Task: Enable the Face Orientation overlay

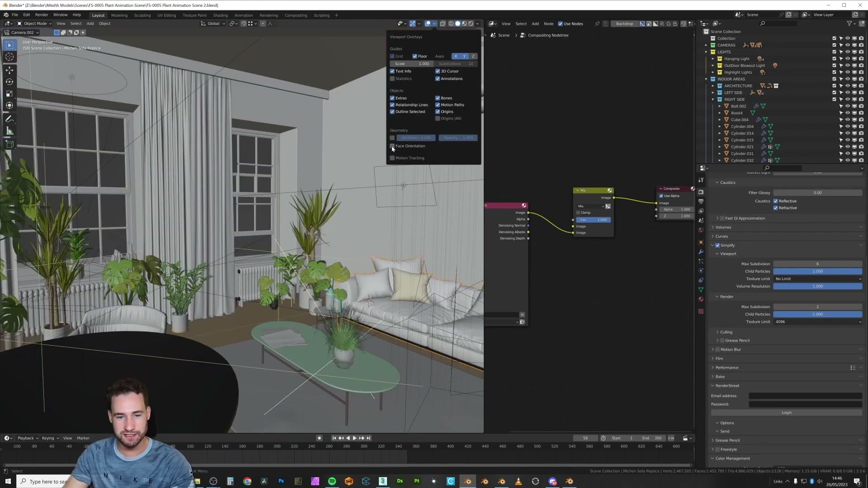Action: click(x=392, y=146)
